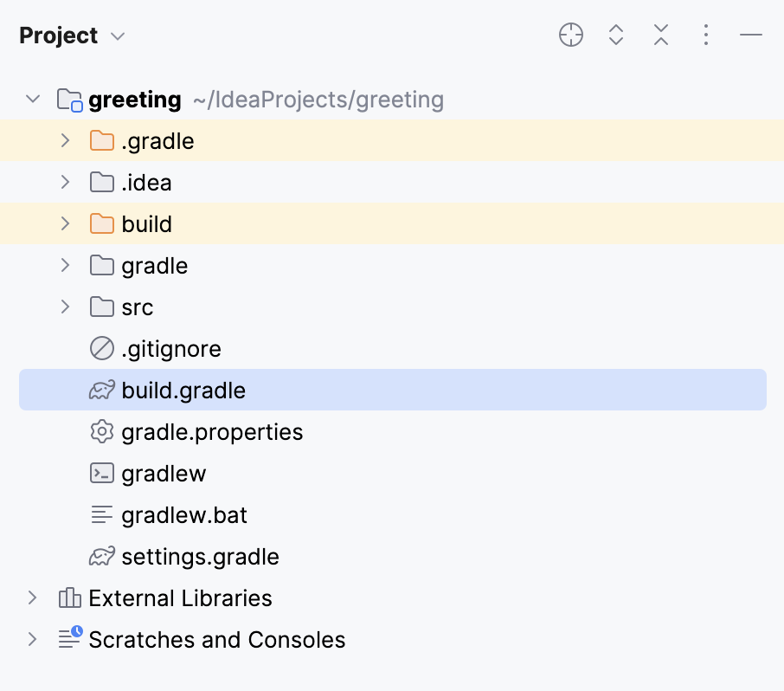Click the Scratches and Consoles clock icon
The image size is (784, 691).
[69, 639]
